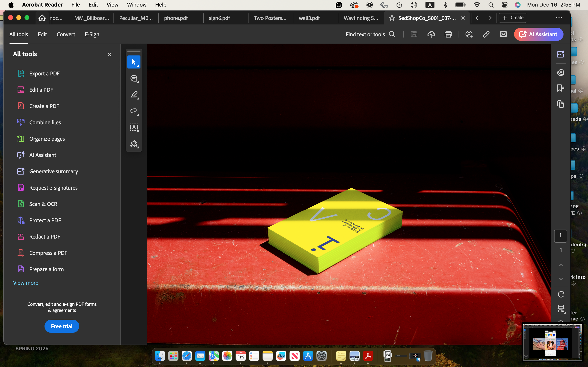Select the Add comment tool
The image size is (588, 367).
pos(134,78)
